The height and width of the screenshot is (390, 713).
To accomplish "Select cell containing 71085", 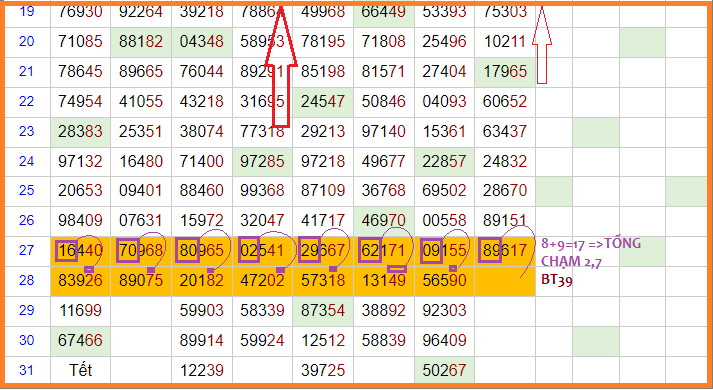I will 80,42.
